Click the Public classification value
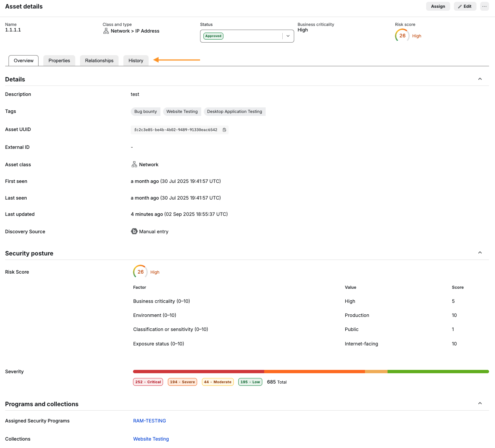Image resolution: width=495 pixels, height=448 pixels. [352, 330]
